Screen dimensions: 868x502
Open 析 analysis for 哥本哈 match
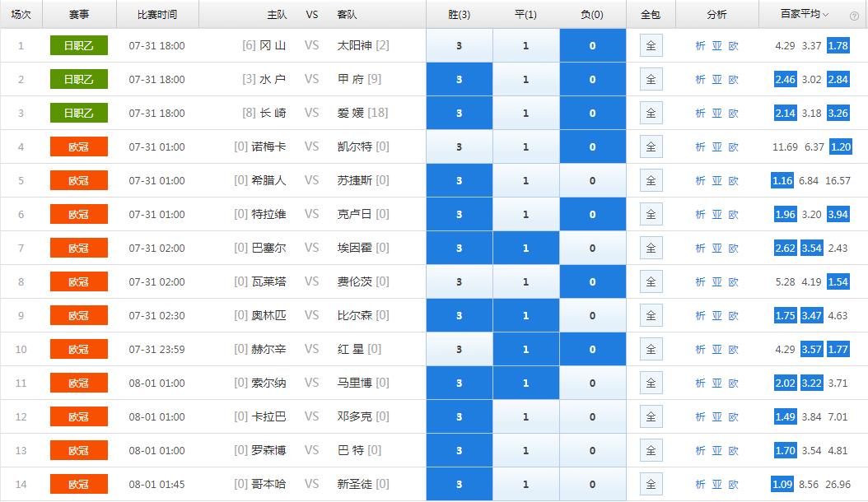tap(700, 485)
